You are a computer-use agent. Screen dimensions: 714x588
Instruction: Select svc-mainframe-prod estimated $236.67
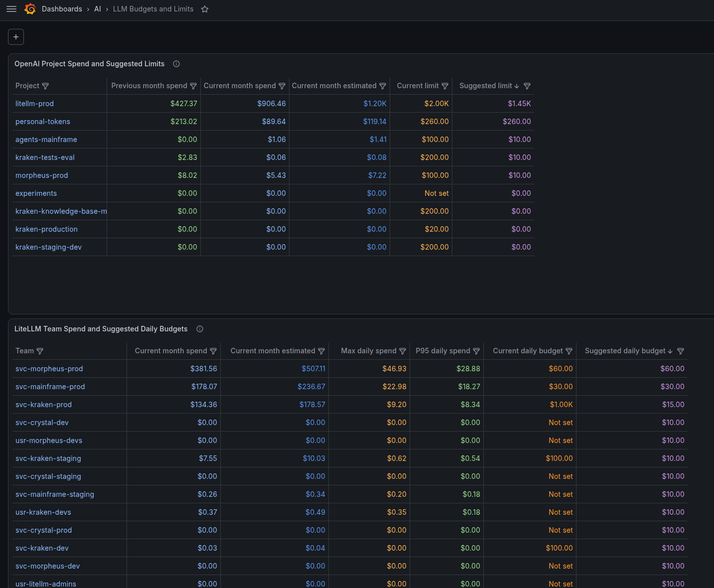[311, 387]
